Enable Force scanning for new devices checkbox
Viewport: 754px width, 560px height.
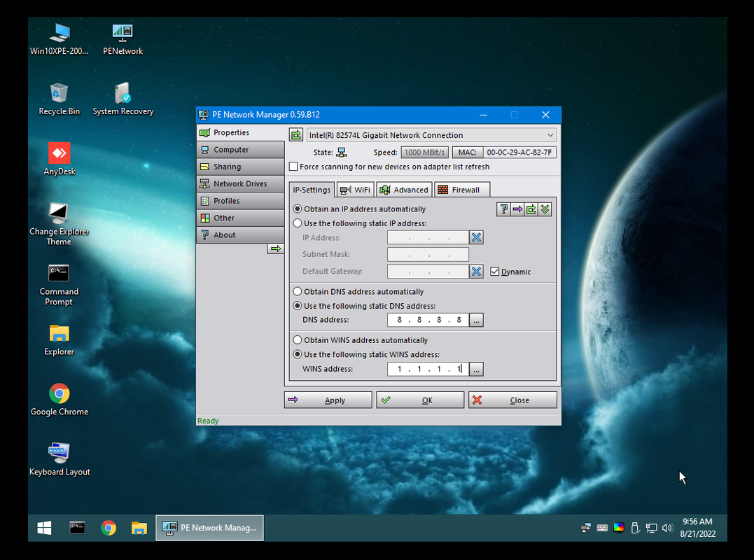click(294, 167)
